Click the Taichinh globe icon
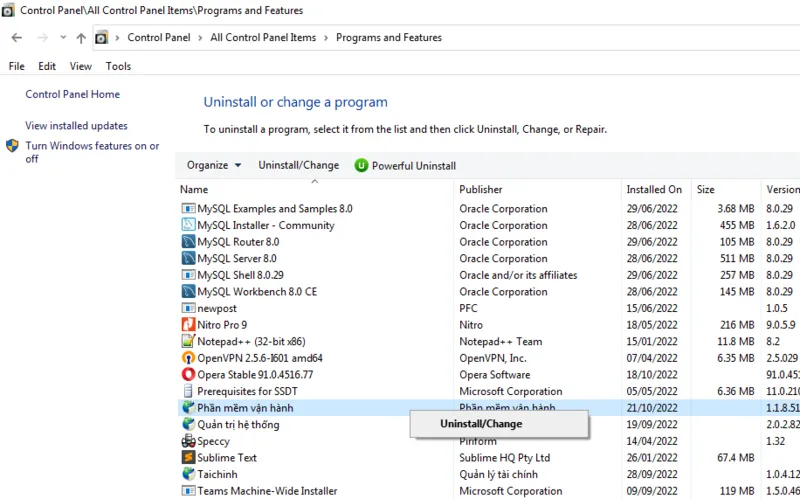 click(x=189, y=474)
